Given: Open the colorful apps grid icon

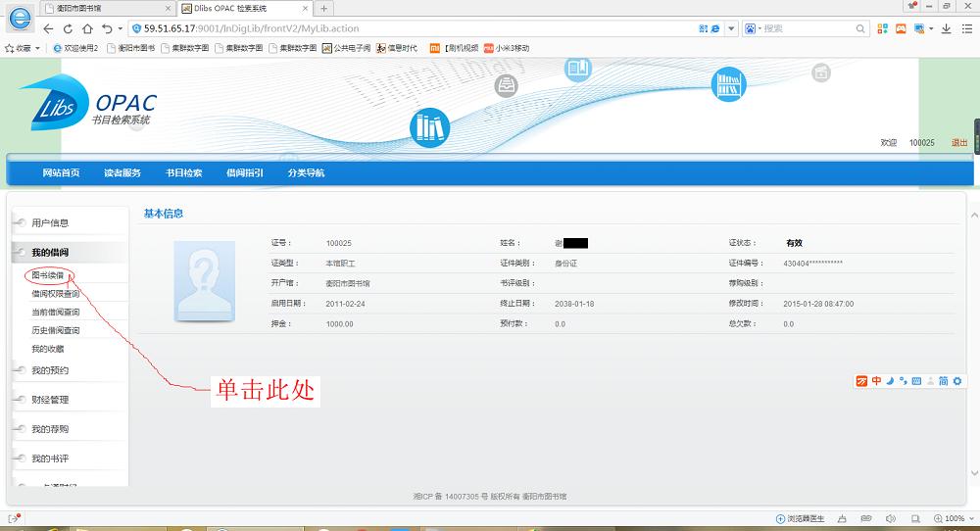Looking at the screenshot, I should coord(883,28).
